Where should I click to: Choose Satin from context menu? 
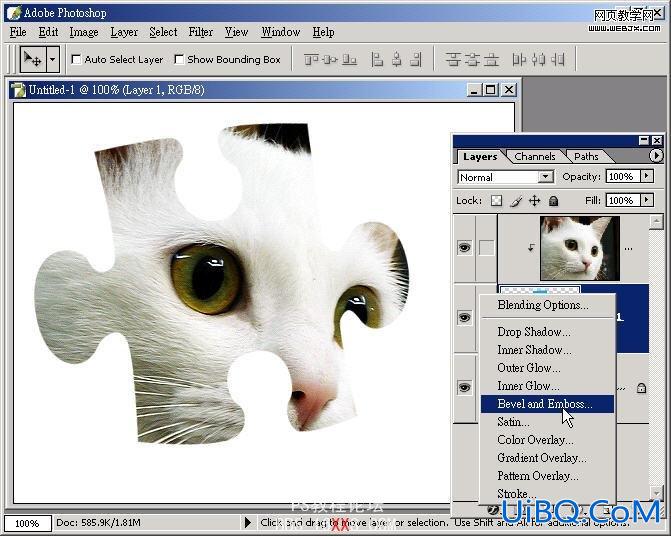tap(548, 422)
